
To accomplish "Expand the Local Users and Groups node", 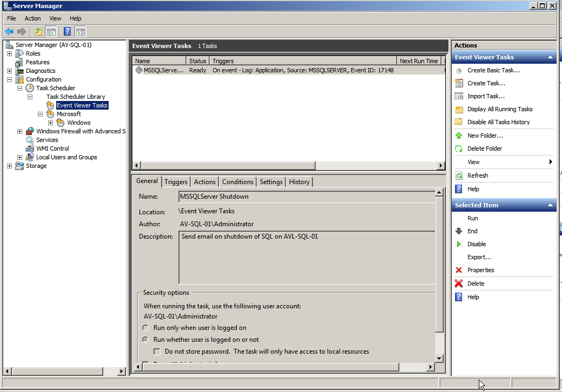I will coord(19,157).
